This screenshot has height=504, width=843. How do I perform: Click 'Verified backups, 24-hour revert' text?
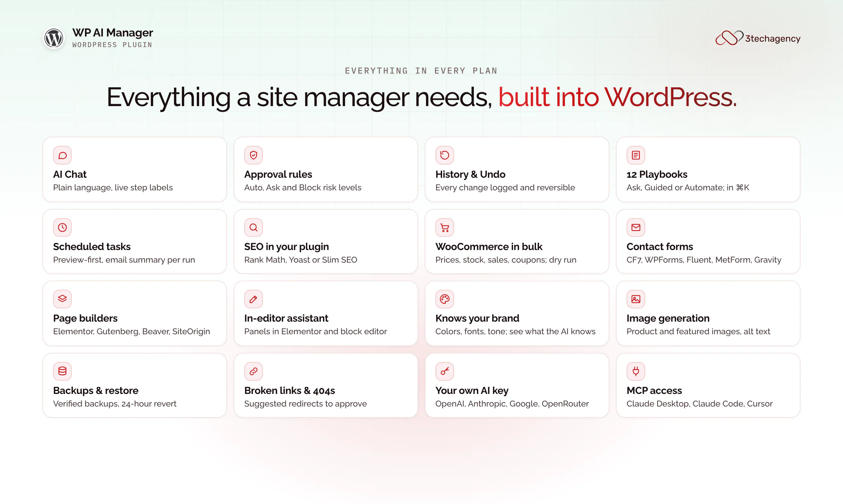tap(115, 404)
